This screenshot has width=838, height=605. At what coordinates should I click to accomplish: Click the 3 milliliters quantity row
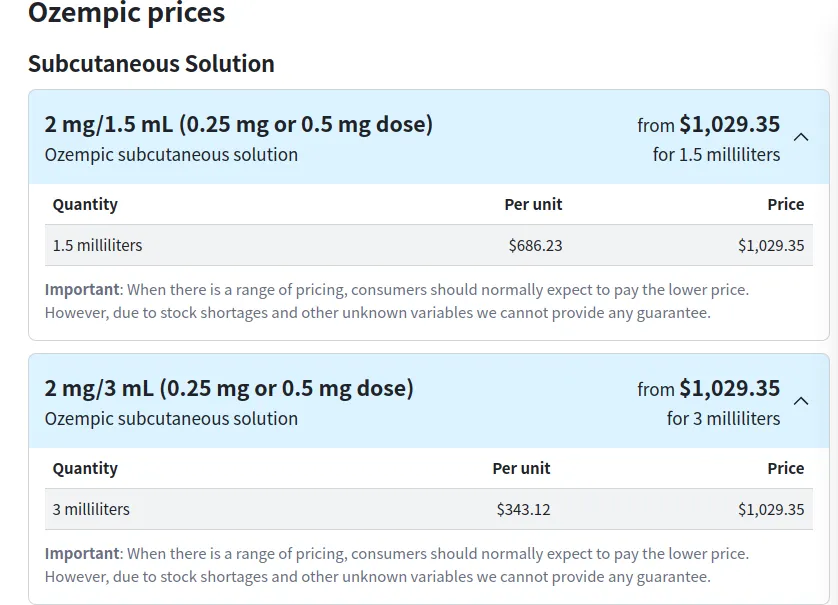coord(91,509)
